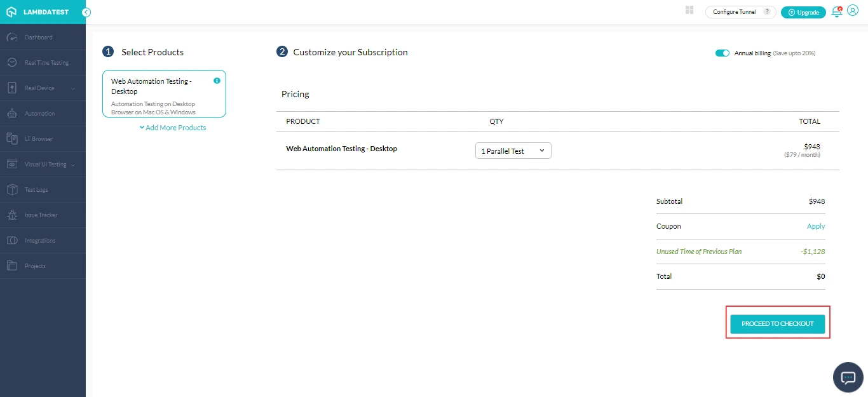The height and width of the screenshot is (397, 868).
Task: Open the apps grid icon
Action: pos(689,10)
